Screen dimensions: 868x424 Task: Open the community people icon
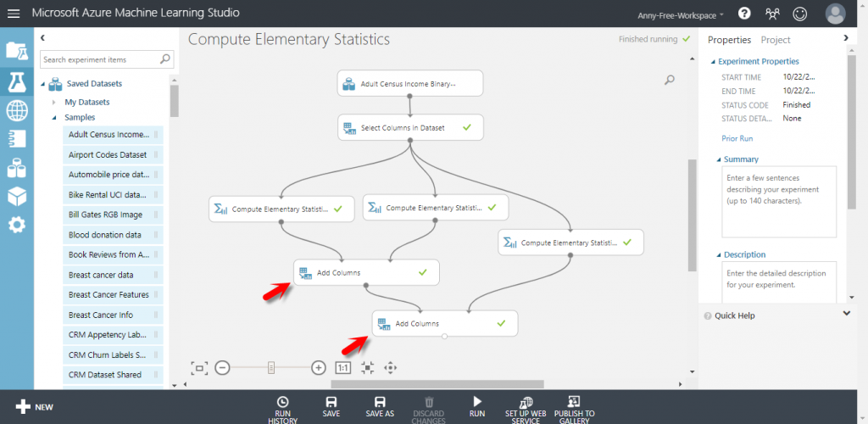click(772, 14)
